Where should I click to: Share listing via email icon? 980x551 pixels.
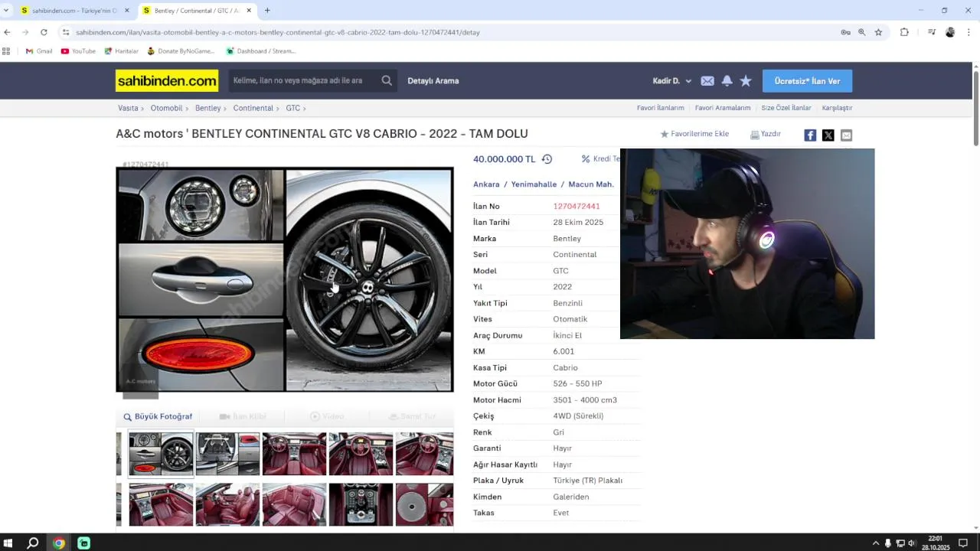click(846, 135)
